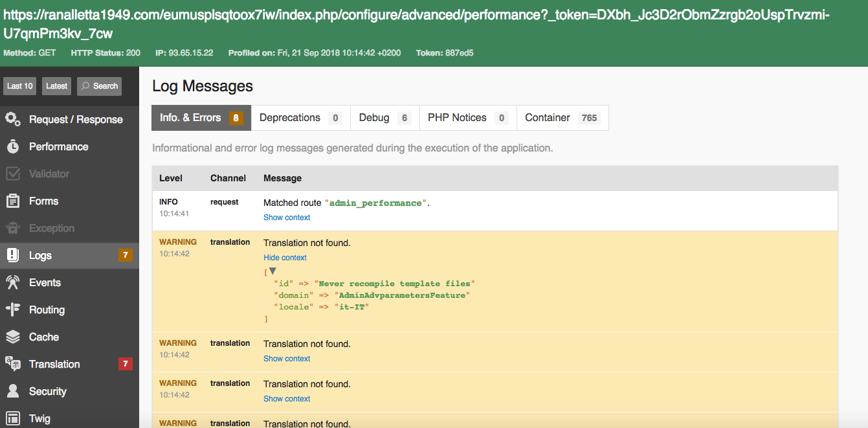Open the Cache panel
This screenshot has width=868, height=428.
(x=42, y=337)
